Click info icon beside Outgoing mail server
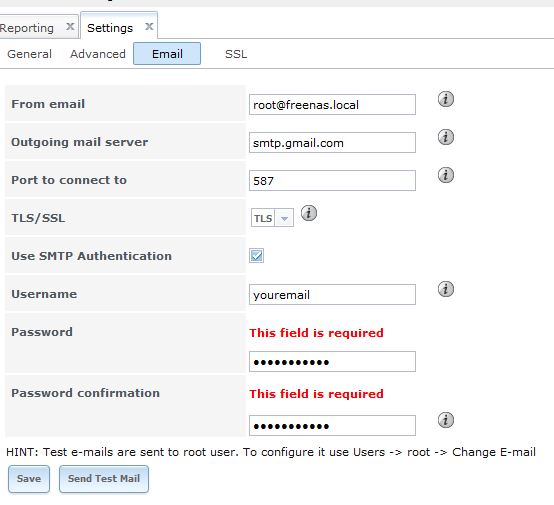554x505 pixels. tap(446, 137)
